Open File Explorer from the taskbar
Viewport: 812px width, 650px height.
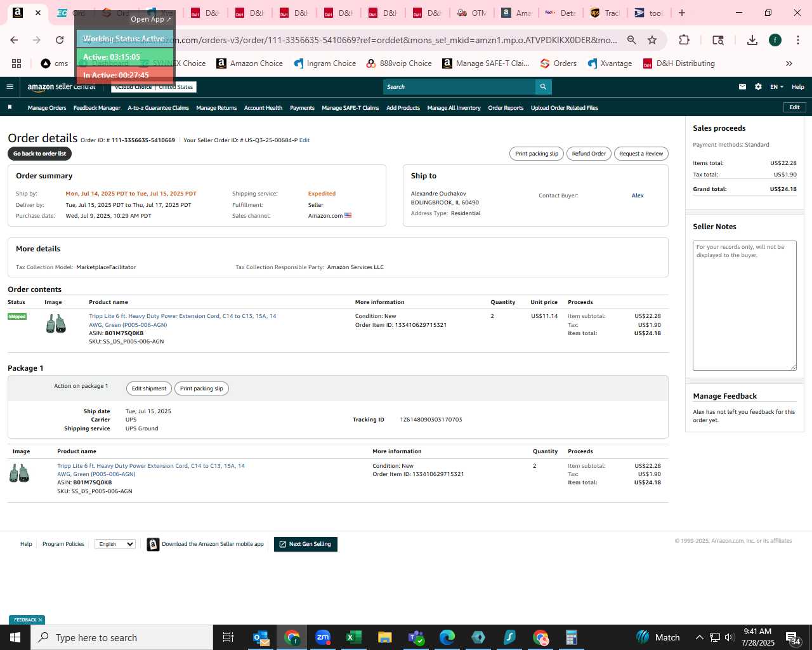point(384,637)
